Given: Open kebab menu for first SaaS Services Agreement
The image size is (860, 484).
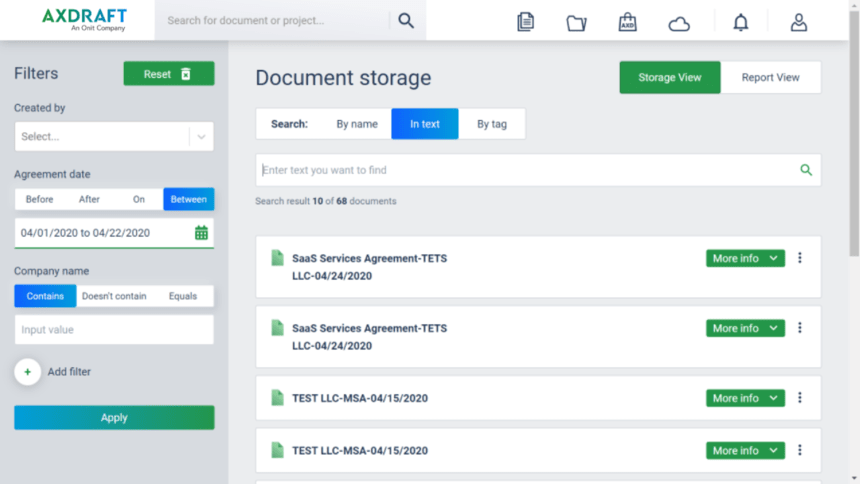Looking at the screenshot, I should 800,258.
